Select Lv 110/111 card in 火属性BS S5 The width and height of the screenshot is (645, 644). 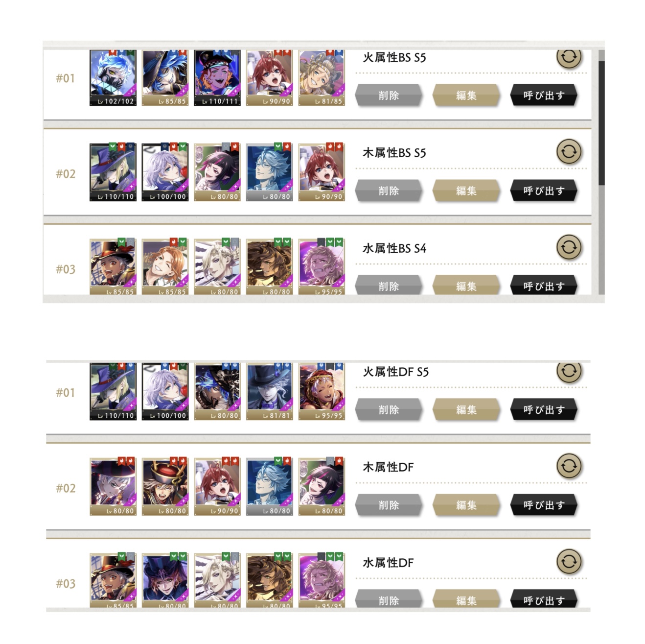pyautogui.click(x=217, y=78)
